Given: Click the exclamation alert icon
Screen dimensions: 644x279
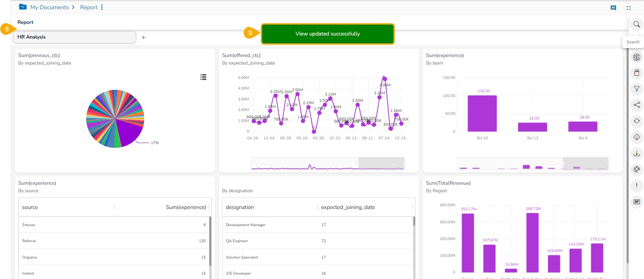Looking at the screenshot, I should pyautogui.click(x=636, y=185).
